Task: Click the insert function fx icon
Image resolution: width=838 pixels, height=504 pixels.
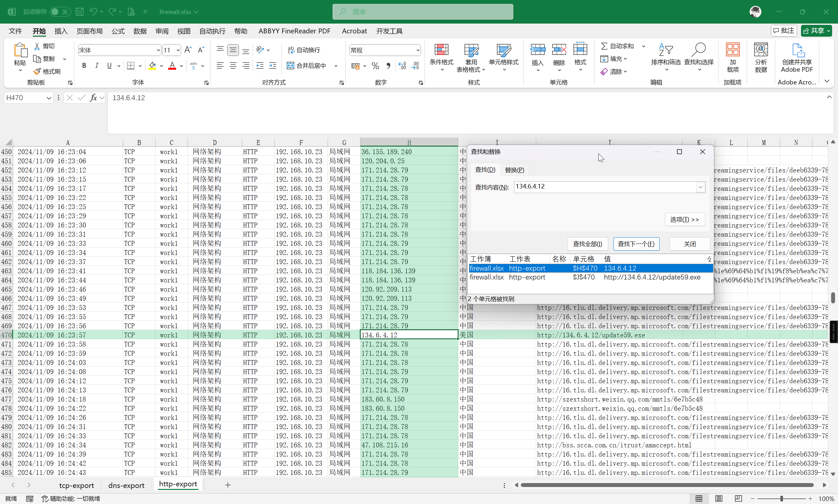Action: pyautogui.click(x=93, y=98)
